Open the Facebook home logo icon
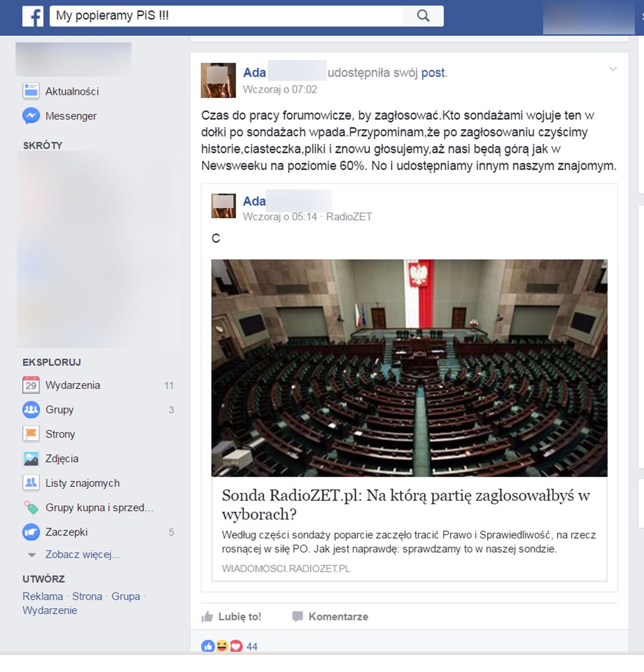This screenshot has width=644, height=672. click(33, 17)
